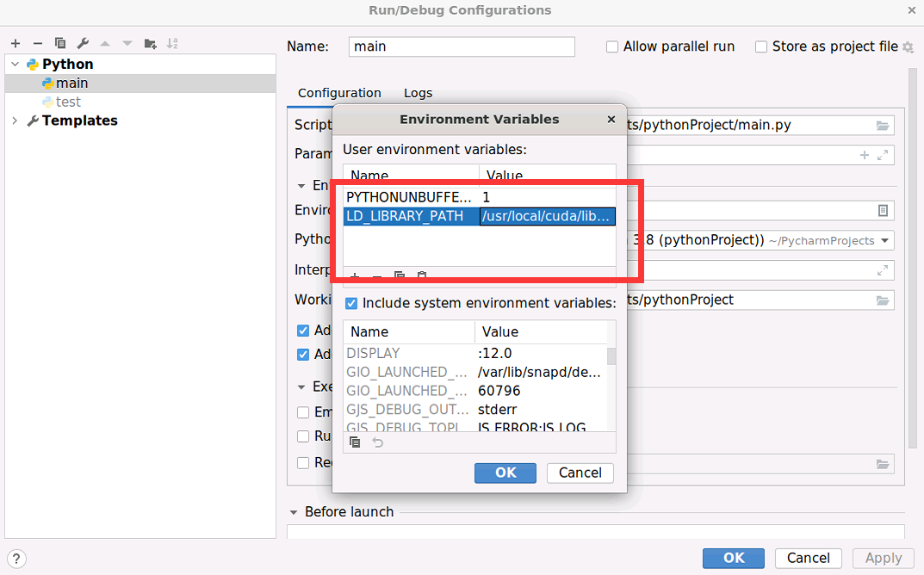Click the Name configuration text field
The width and height of the screenshot is (924, 575).
pos(462,46)
